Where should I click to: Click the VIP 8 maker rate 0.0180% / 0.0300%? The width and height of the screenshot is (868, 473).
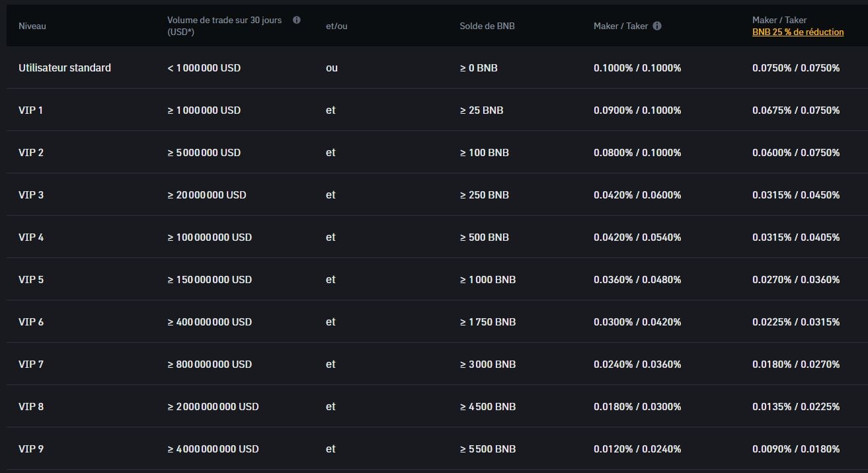[x=637, y=406]
